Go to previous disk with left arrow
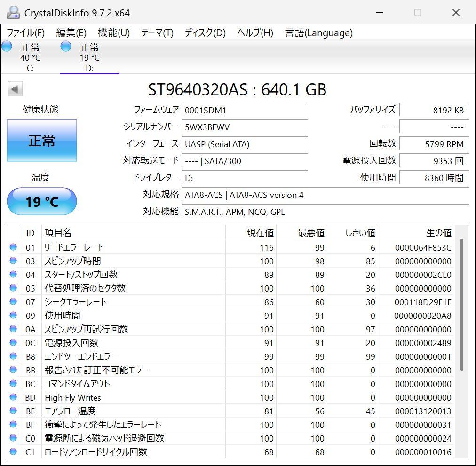 [x=15, y=89]
